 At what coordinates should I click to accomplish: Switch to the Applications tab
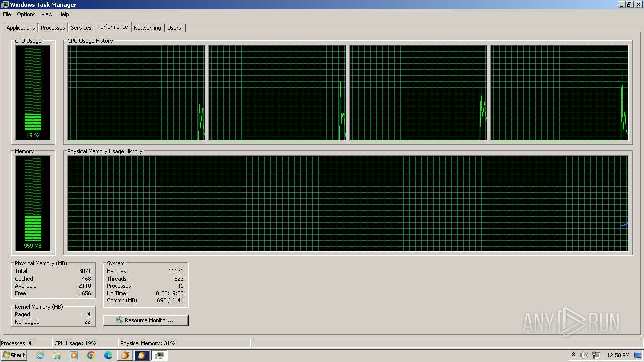21,28
